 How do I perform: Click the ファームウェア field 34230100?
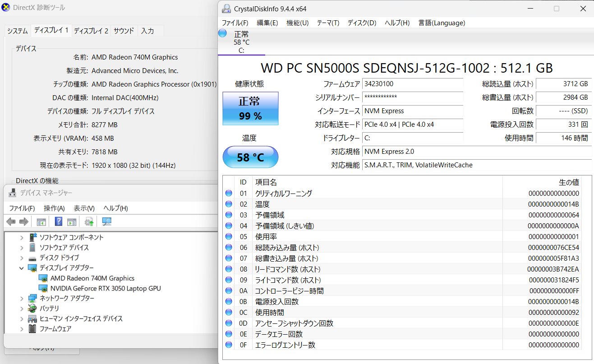coord(412,84)
